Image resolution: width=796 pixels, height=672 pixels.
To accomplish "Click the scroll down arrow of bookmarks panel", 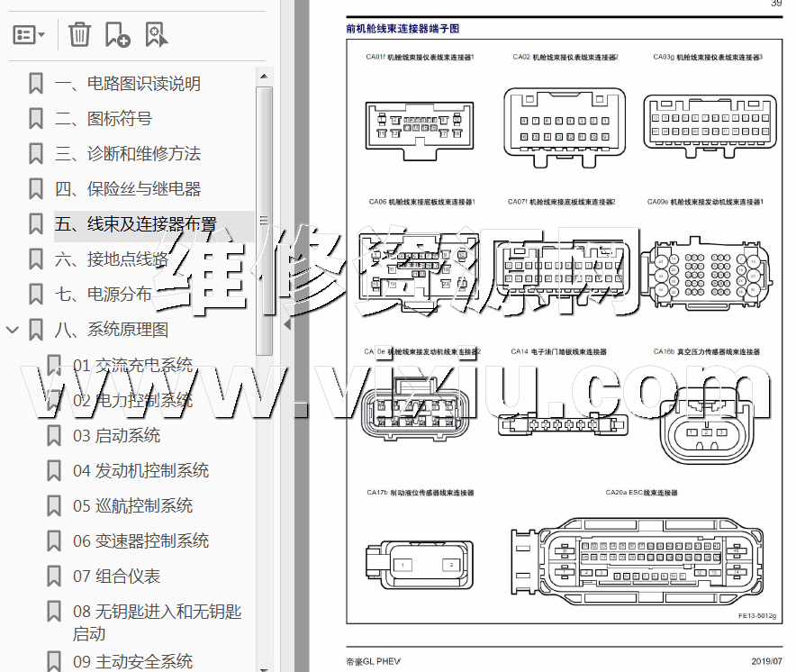I will click(x=264, y=666).
